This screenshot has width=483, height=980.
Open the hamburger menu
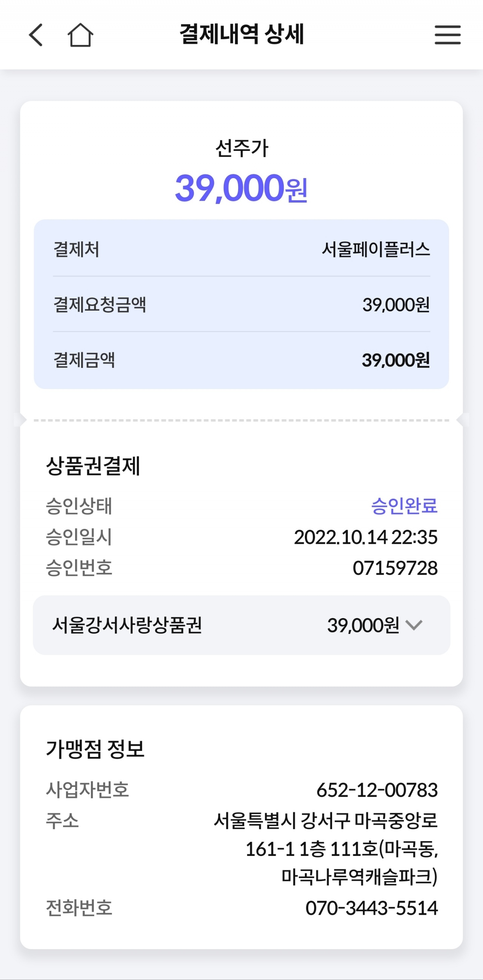coord(448,35)
